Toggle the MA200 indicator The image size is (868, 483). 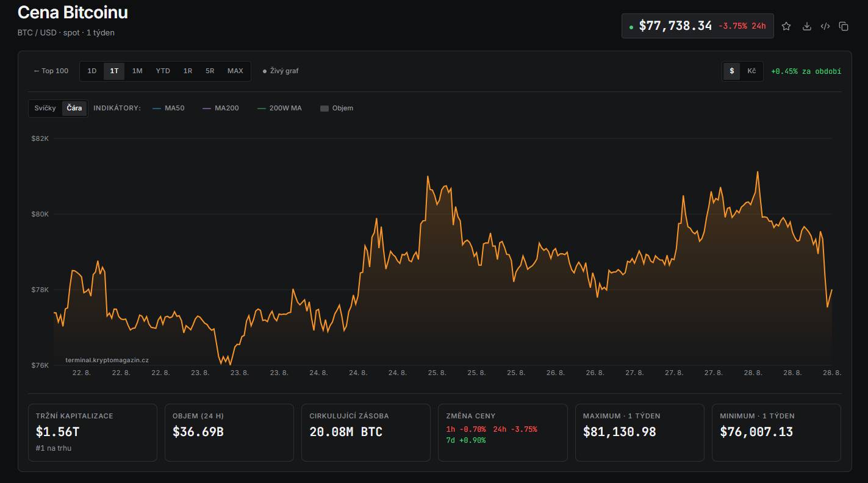(220, 108)
